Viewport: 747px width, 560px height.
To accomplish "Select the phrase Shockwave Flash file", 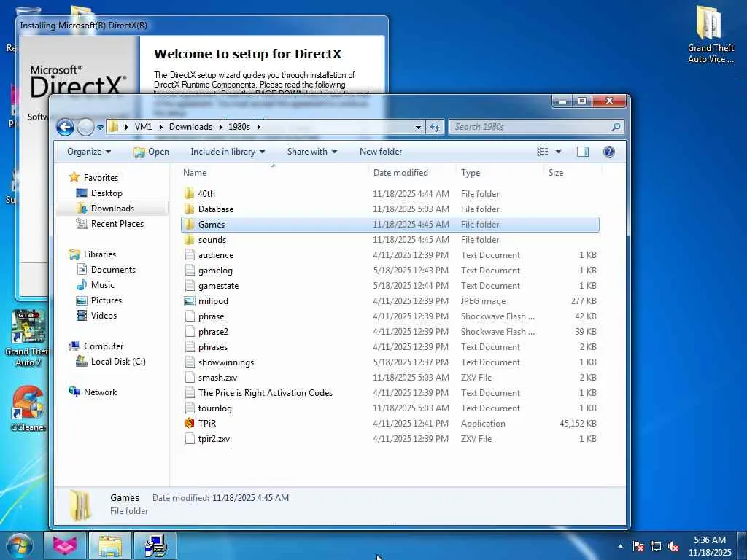I will tap(390, 316).
